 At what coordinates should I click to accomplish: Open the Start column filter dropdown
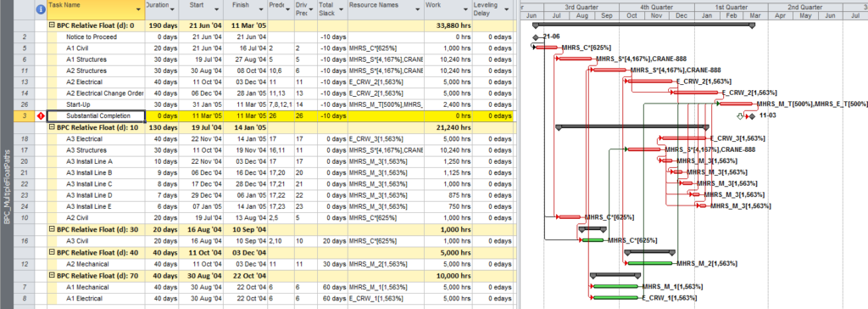click(x=218, y=10)
